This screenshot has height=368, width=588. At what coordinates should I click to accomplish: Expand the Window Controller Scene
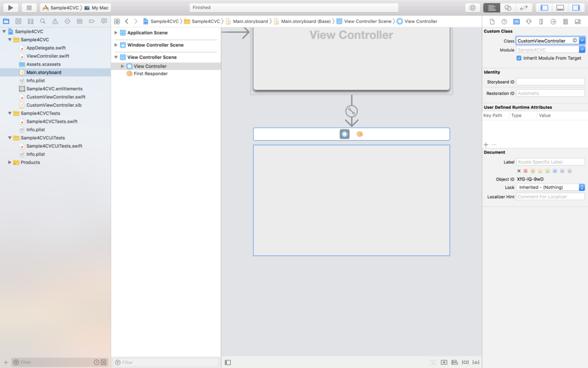coord(116,45)
